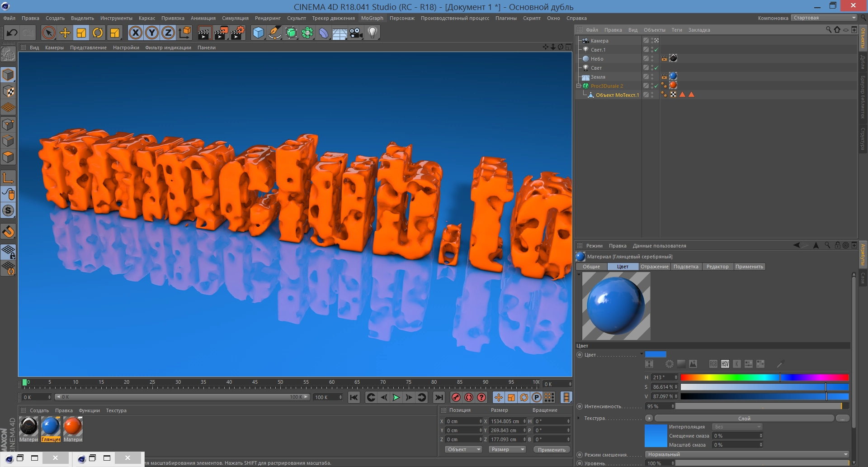Open the Файл menu in main menu bar
868x467 pixels.
[9, 18]
